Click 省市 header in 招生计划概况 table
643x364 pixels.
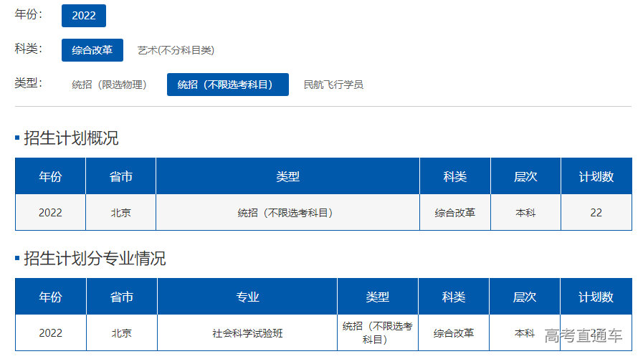[x=120, y=176]
